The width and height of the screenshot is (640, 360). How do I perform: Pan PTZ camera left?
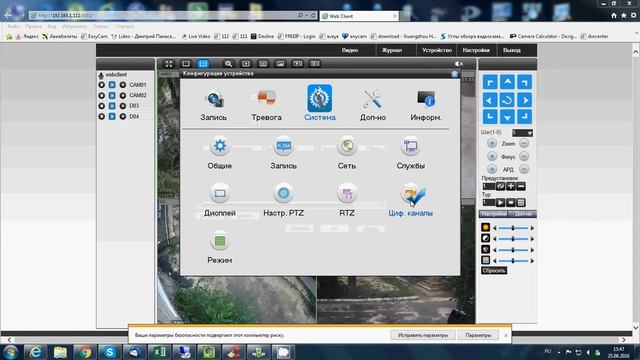point(490,100)
